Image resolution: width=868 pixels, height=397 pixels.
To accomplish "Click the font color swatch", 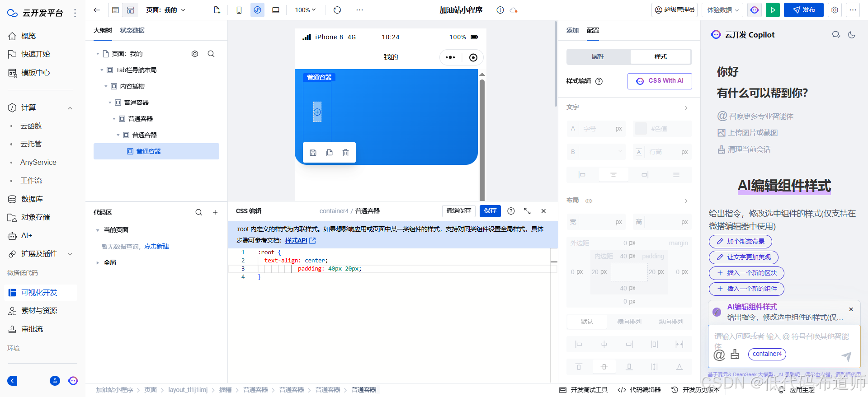I will pos(640,129).
